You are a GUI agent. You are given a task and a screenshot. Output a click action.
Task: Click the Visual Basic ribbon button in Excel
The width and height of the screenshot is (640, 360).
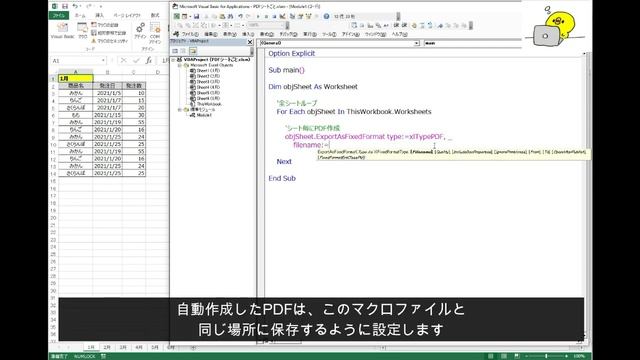click(x=62, y=31)
